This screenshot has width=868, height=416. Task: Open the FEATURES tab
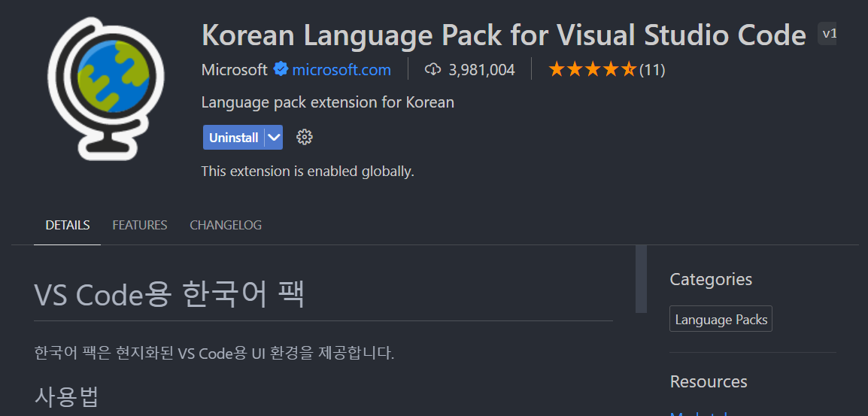[x=140, y=225]
